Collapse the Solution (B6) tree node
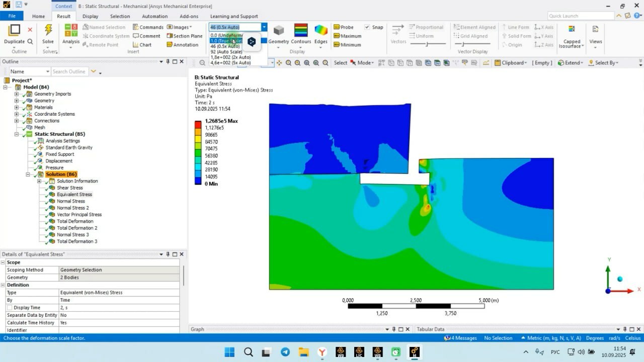Screen dimensions: 644x362 [28, 174]
